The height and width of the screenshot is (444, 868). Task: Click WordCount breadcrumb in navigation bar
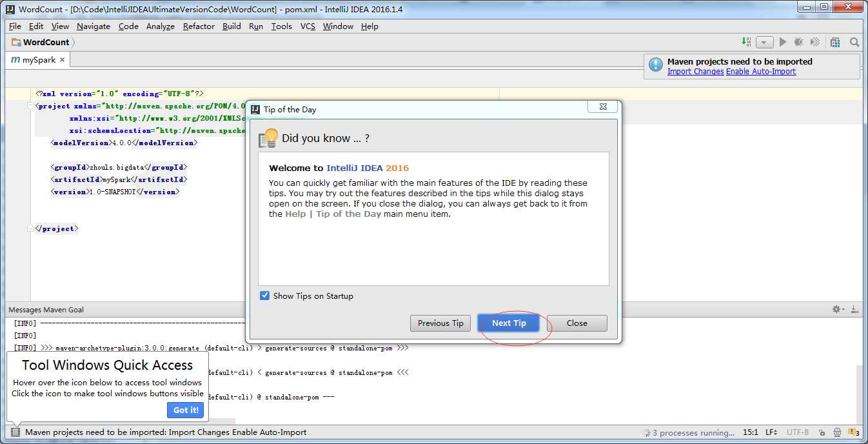click(46, 42)
